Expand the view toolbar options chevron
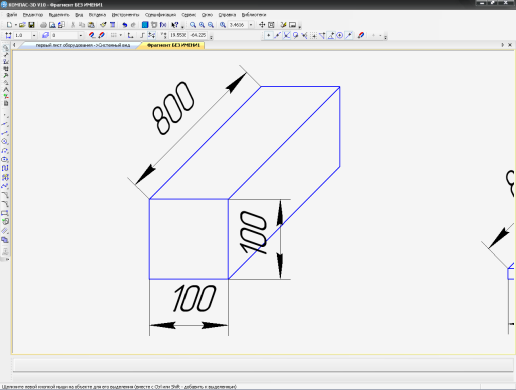 pos(300,26)
